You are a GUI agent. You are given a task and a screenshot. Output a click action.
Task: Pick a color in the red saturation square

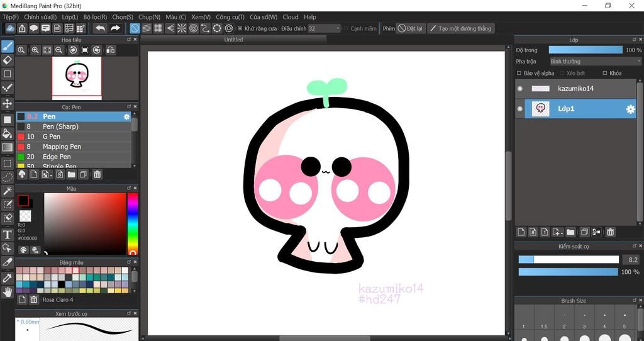pos(85,224)
